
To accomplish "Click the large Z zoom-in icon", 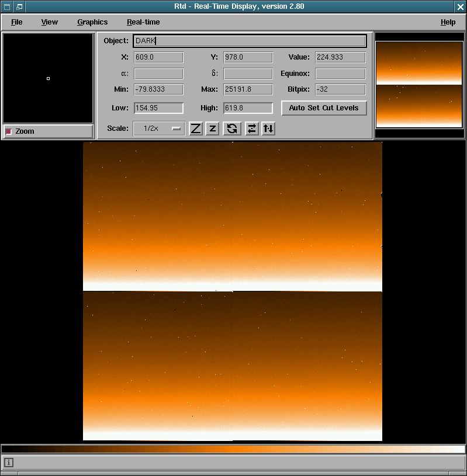I will click(196, 128).
